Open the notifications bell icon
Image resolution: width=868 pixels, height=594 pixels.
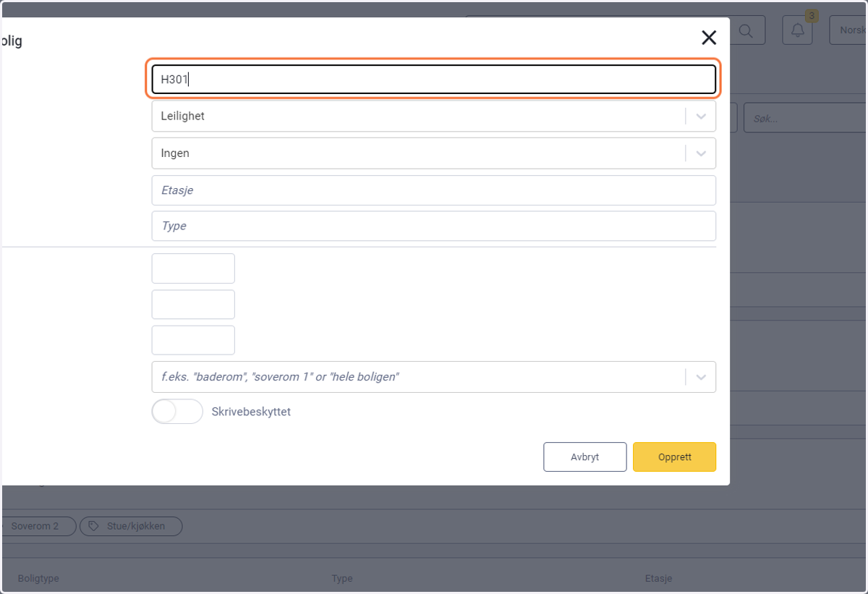click(x=798, y=30)
